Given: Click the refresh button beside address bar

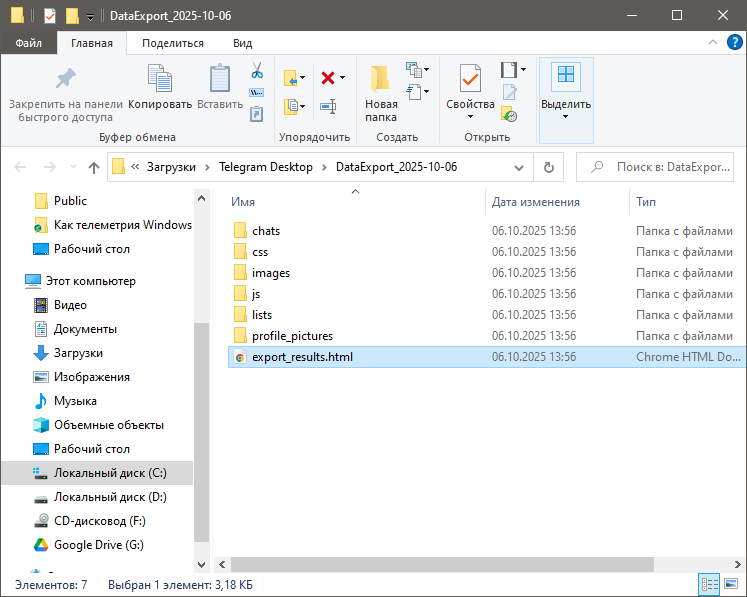Looking at the screenshot, I should click(x=548, y=167).
